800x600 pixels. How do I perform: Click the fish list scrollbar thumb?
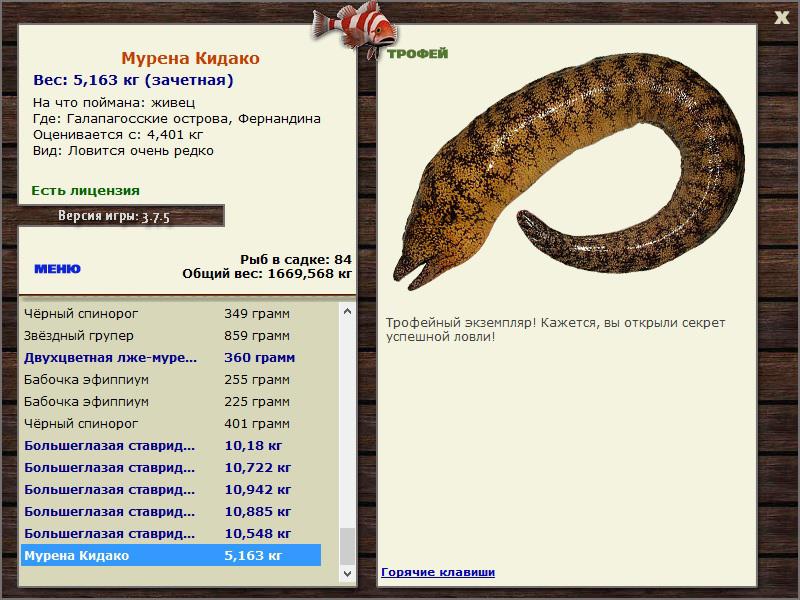(347, 546)
